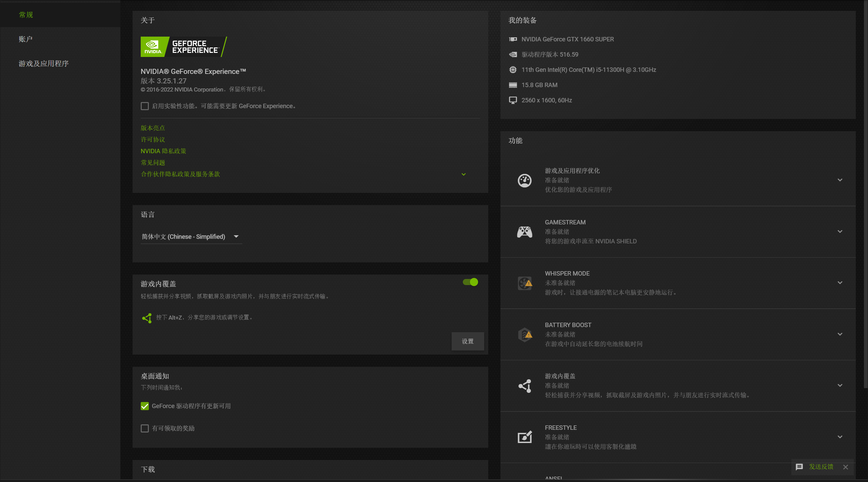
Task: Click the 设置 overlay settings button
Action: (468, 341)
